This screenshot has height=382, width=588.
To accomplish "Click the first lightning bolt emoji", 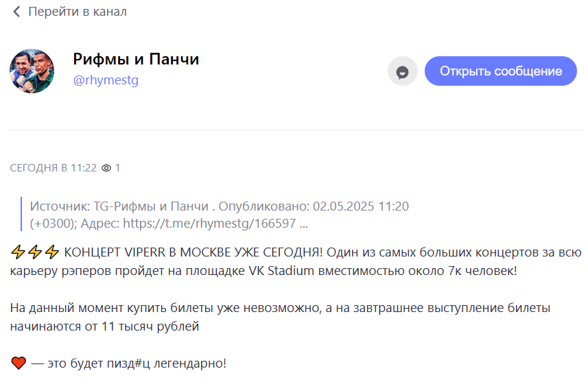I will click(19, 252).
